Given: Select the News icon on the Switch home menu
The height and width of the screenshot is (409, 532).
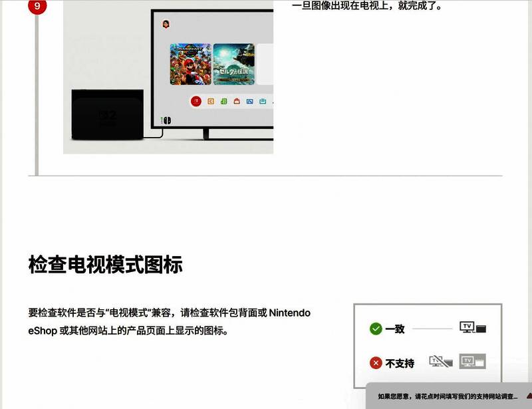Looking at the screenshot, I should pos(196,101).
